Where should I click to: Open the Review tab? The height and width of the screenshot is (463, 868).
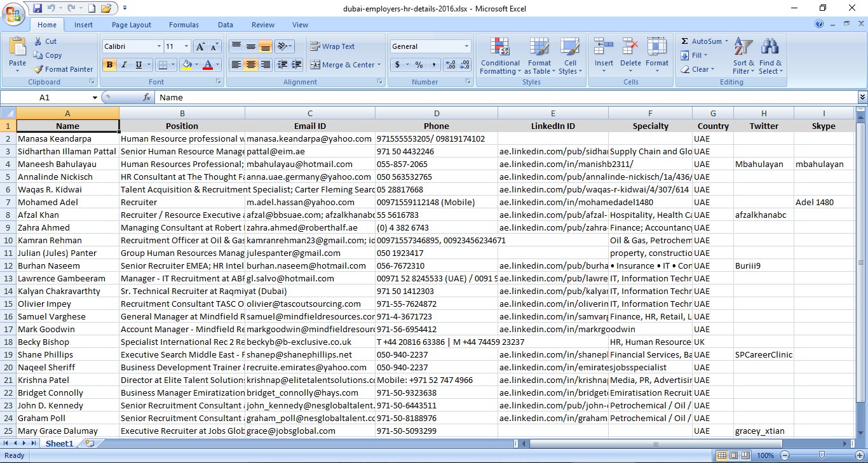263,25
